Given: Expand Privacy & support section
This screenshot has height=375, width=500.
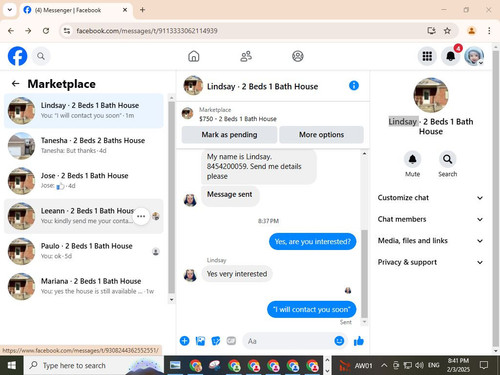Looking at the screenshot, I should click(430, 262).
